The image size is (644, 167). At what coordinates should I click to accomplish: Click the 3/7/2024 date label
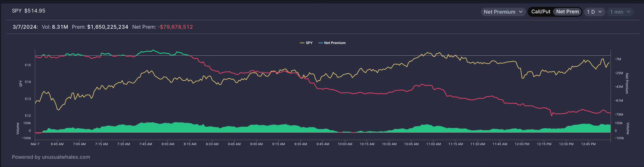(25, 27)
